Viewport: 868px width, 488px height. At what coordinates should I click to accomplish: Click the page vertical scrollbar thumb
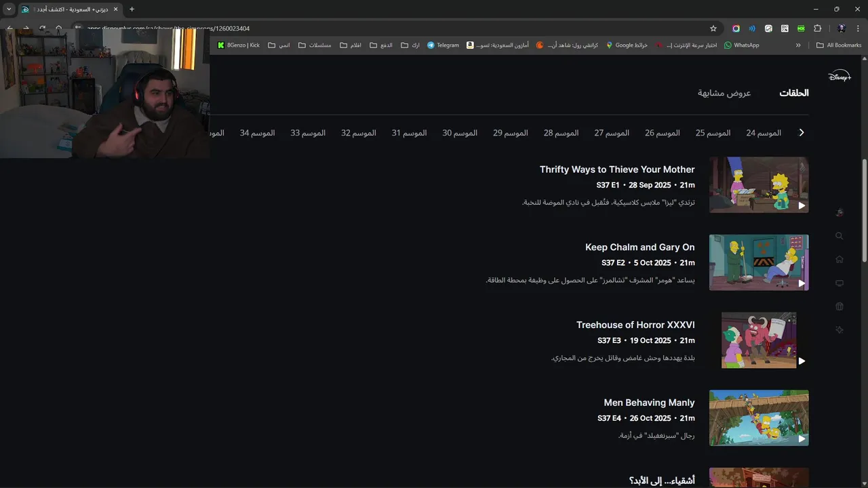tap(865, 210)
